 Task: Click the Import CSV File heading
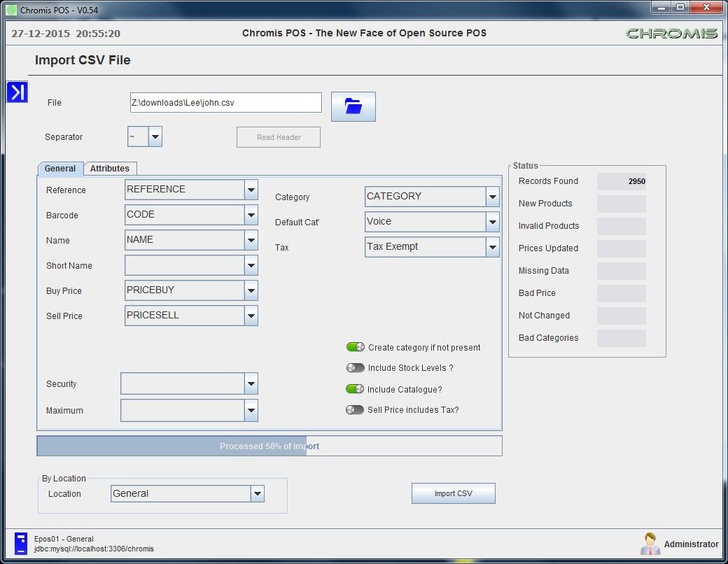tap(83, 60)
